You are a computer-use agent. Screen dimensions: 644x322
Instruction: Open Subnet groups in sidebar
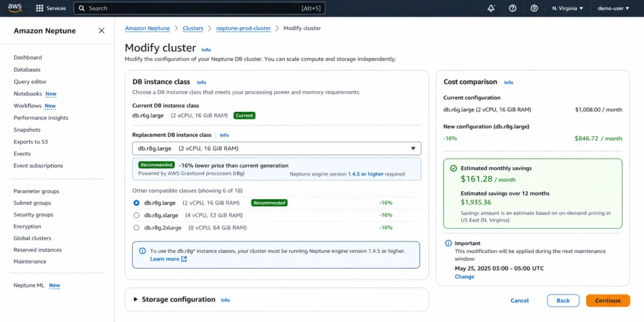click(x=32, y=203)
